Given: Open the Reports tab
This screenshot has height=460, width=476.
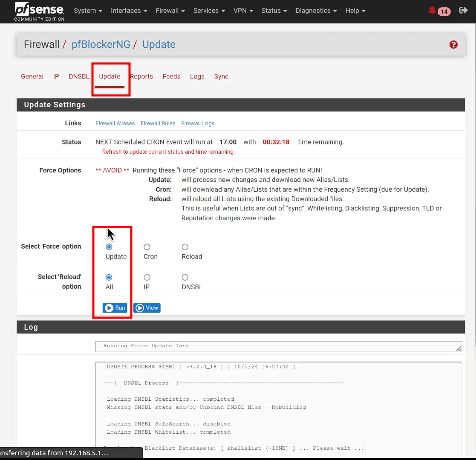Looking at the screenshot, I should (x=141, y=77).
